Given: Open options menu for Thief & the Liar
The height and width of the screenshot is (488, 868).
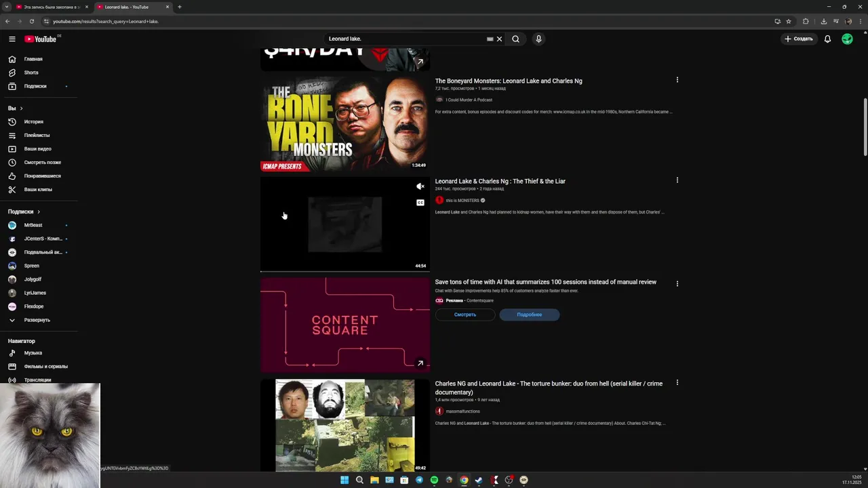Looking at the screenshot, I should [677, 180].
